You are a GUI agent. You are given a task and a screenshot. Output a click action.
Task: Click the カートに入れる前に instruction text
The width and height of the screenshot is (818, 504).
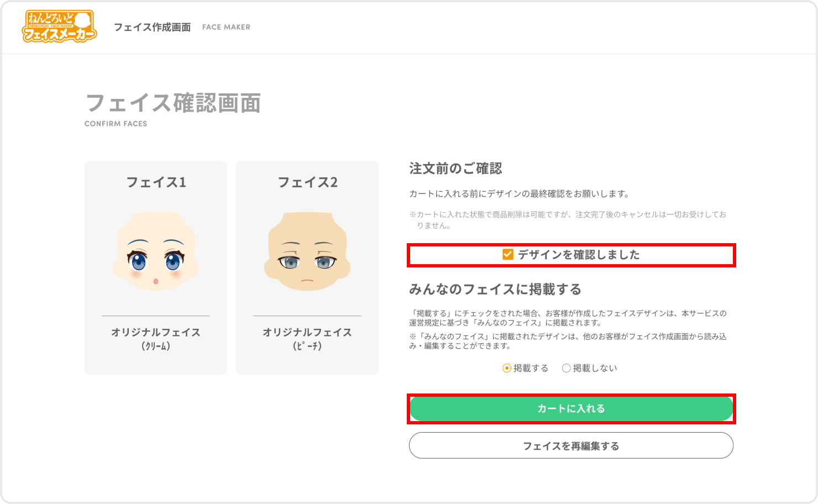tap(519, 194)
